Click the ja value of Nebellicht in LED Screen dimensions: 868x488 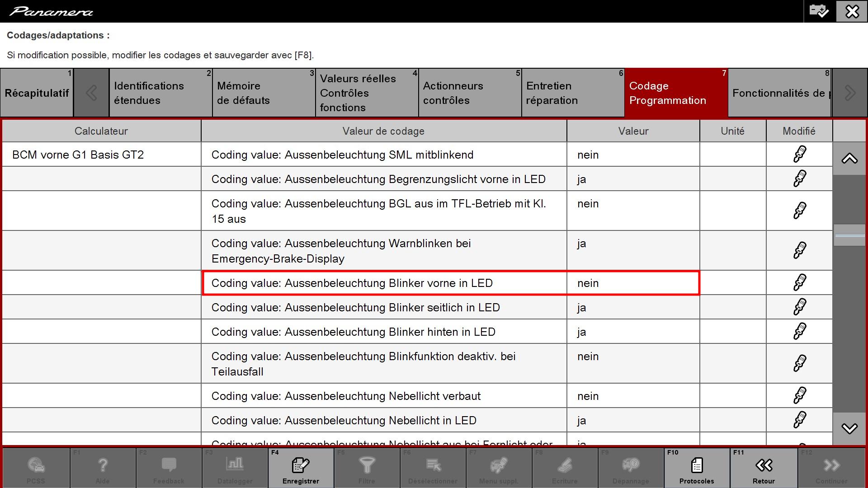point(633,420)
